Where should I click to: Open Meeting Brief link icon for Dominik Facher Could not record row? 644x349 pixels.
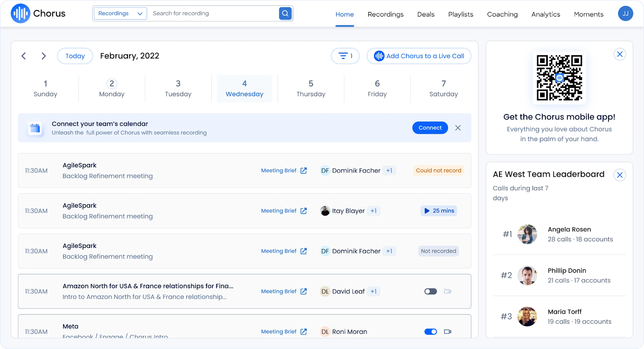point(304,170)
